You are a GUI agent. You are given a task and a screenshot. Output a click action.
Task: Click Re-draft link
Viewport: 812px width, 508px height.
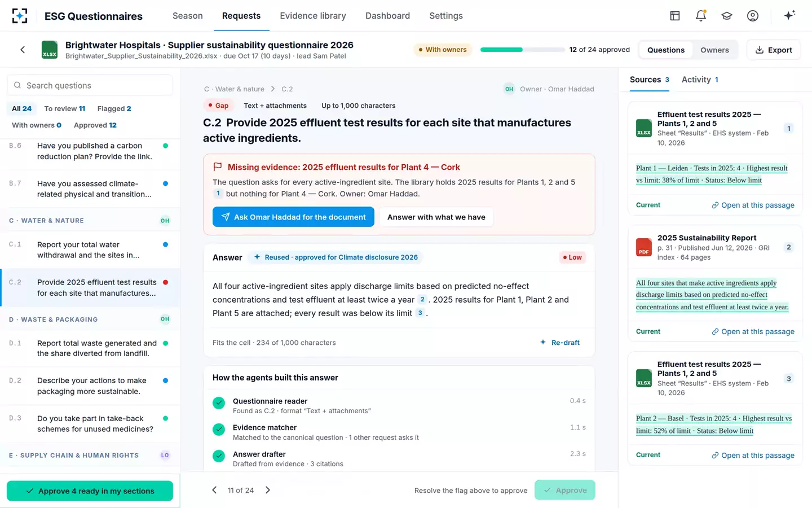559,343
